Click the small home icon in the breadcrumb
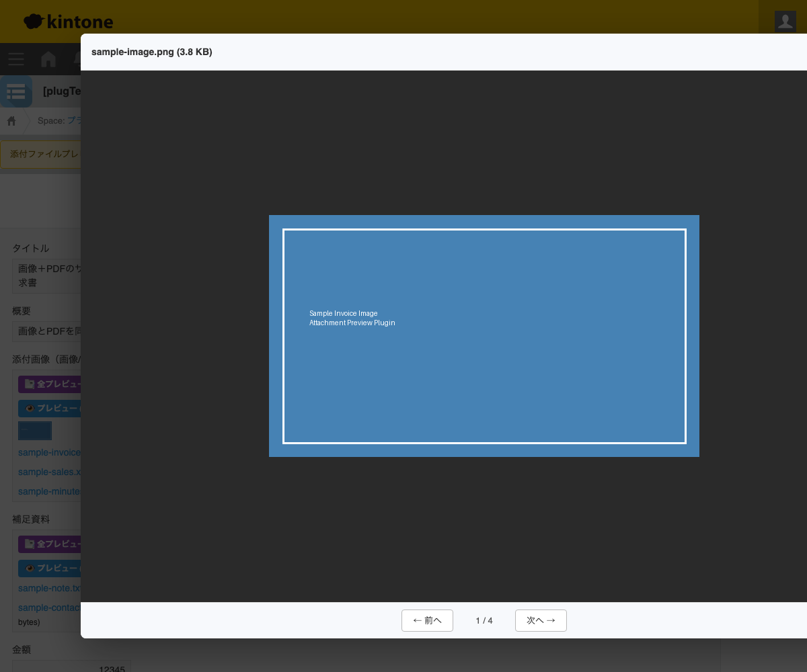This screenshot has width=807, height=672. pyautogui.click(x=11, y=121)
